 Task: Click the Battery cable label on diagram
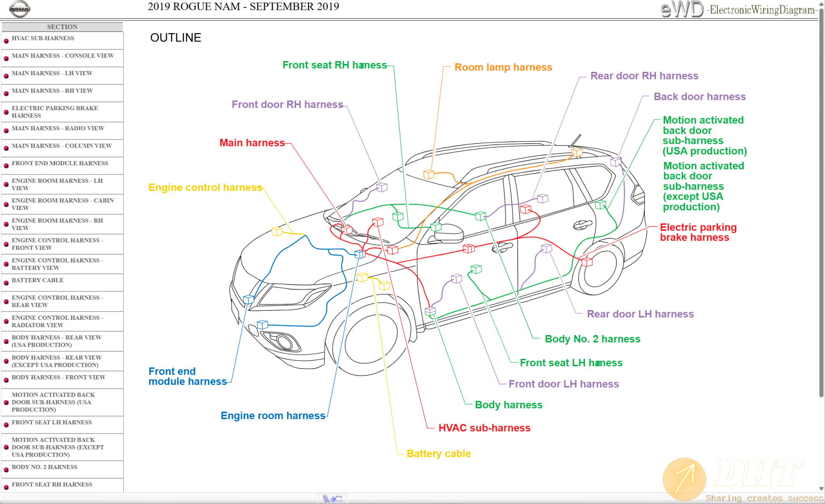438,454
